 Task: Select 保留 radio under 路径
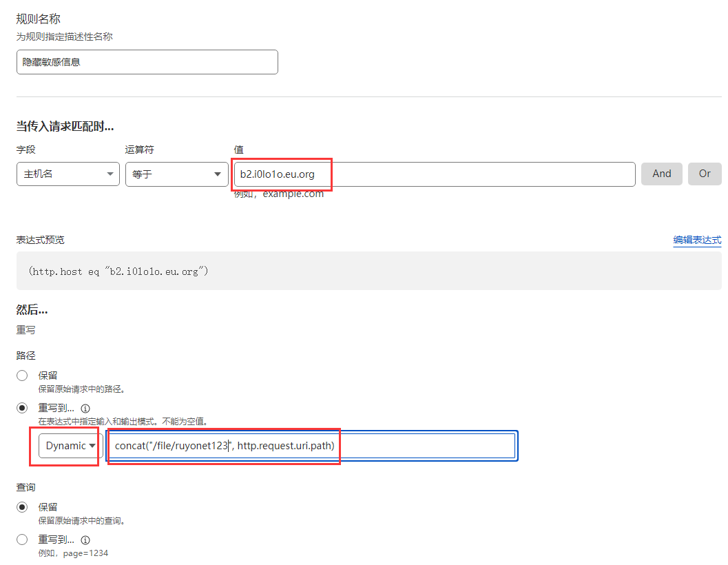coord(22,376)
